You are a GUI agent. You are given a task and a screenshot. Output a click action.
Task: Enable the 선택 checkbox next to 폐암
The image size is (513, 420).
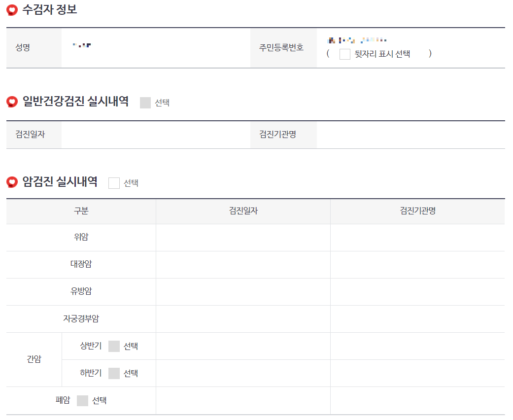click(x=82, y=400)
